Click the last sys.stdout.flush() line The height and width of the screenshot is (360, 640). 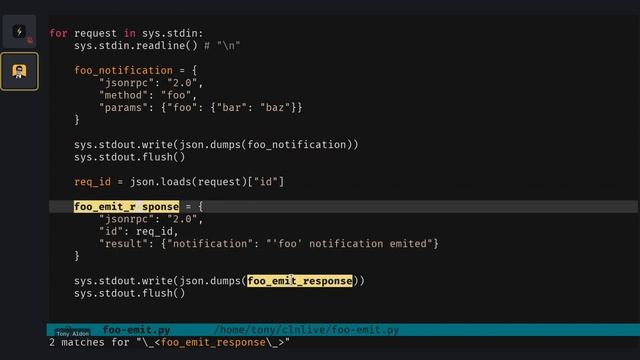pos(129,293)
